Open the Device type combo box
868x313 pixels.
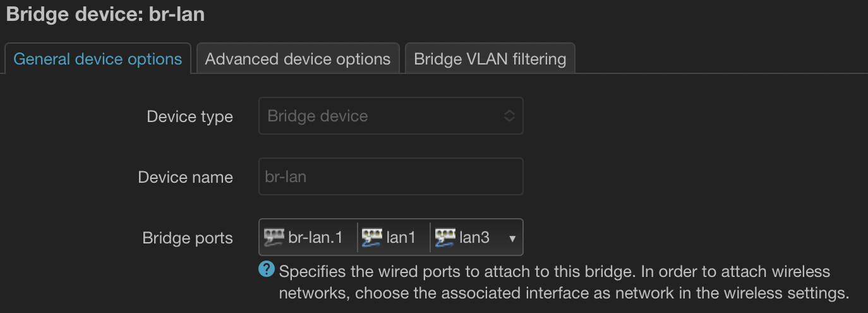pos(390,116)
